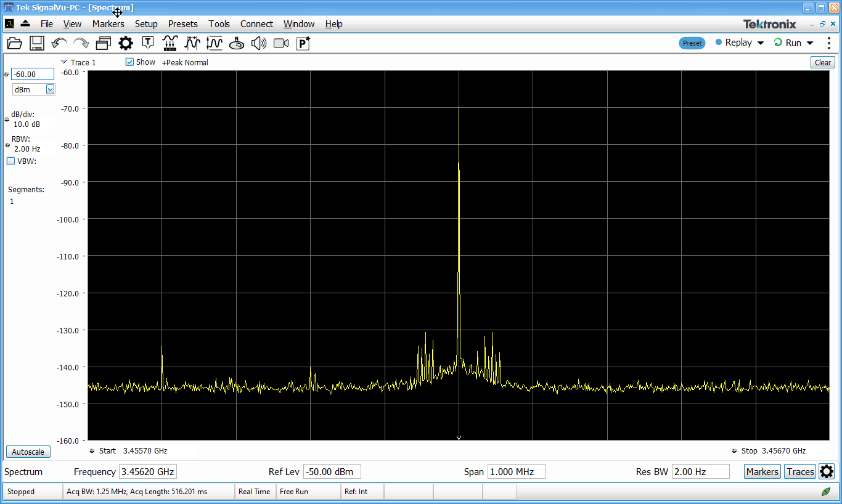The height and width of the screenshot is (504, 842).
Task: Open the Run dropdown arrow
Action: [x=810, y=43]
